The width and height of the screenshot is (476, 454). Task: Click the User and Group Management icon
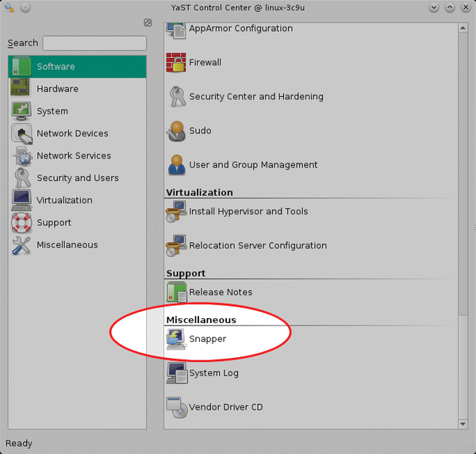click(x=177, y=165)
